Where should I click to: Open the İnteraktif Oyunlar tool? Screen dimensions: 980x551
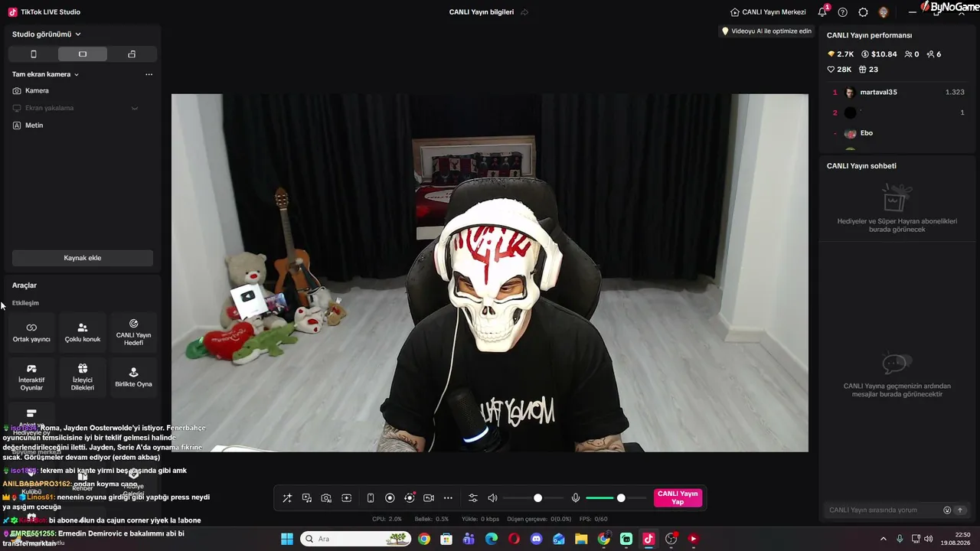(x=31, y=377)
